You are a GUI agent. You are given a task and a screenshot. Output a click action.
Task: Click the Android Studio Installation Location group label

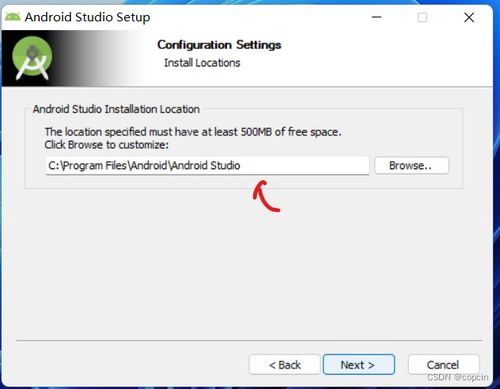[x=116, y=109]
